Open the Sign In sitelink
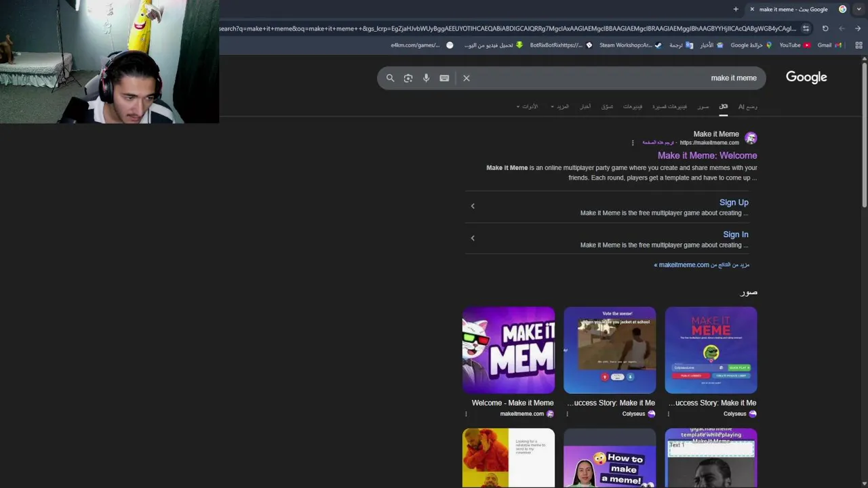Screen dimensions: 868x488 tap(736, 235)
